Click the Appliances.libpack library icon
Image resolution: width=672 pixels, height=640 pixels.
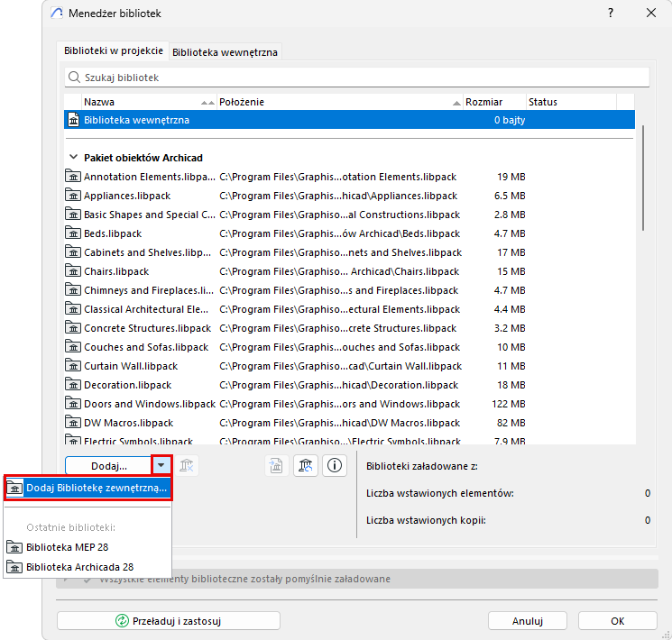[x=73, y=196]
